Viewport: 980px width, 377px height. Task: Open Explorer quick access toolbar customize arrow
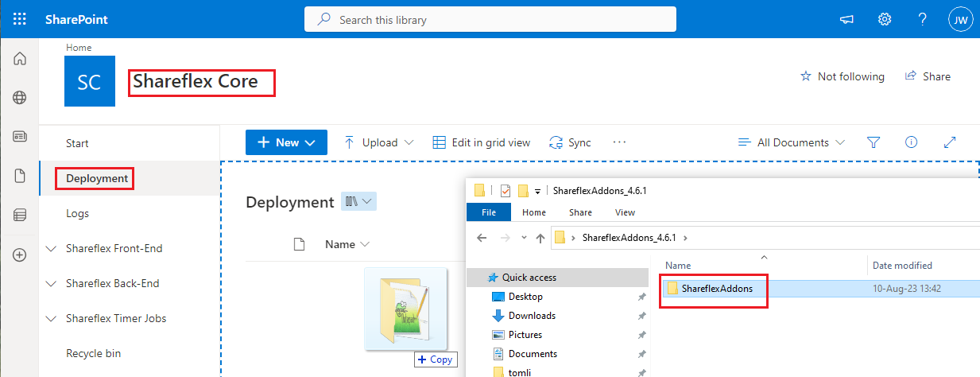538,191
